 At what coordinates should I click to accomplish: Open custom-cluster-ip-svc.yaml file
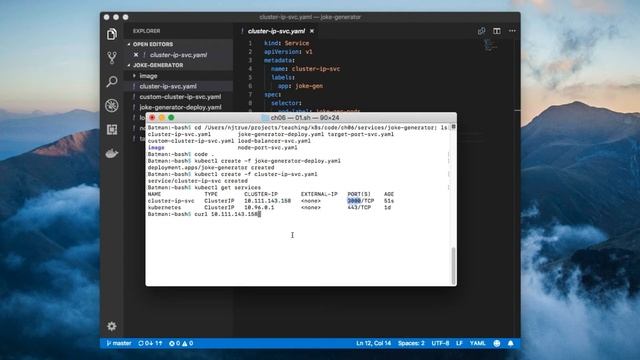coord(180,97)
